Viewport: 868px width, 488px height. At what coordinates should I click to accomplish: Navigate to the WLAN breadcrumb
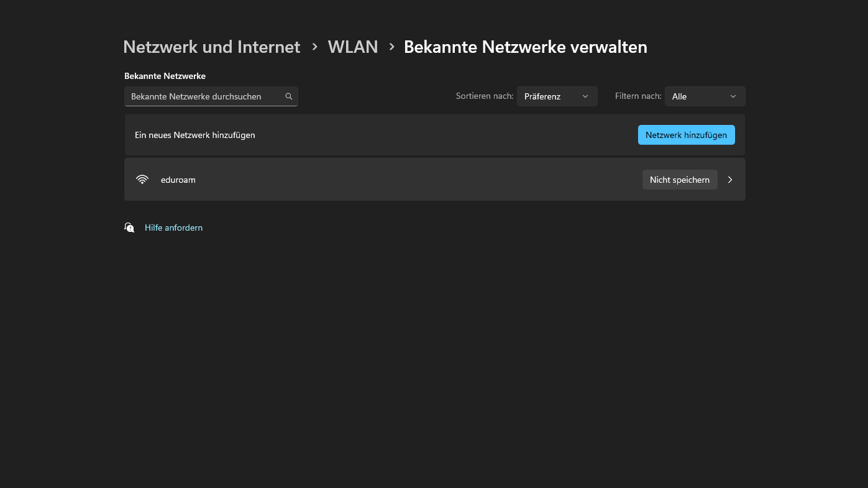coord(353,47)
